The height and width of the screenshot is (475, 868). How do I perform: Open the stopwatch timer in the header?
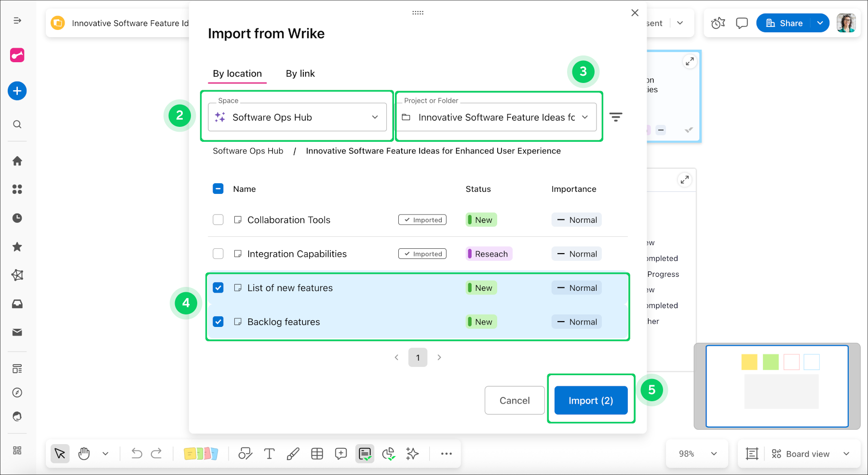pos(718,23)
